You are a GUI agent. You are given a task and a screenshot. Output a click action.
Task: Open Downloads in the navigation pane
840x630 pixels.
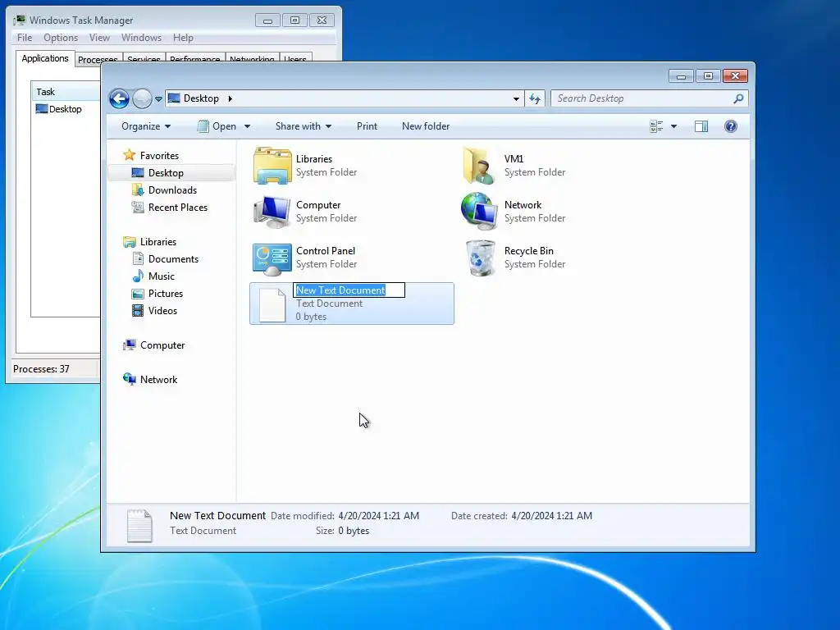click(172, 190)
